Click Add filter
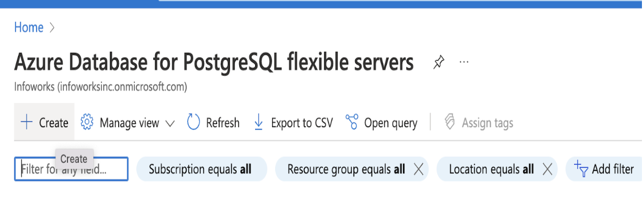This screenshot has width=644, height=212. 604,169
